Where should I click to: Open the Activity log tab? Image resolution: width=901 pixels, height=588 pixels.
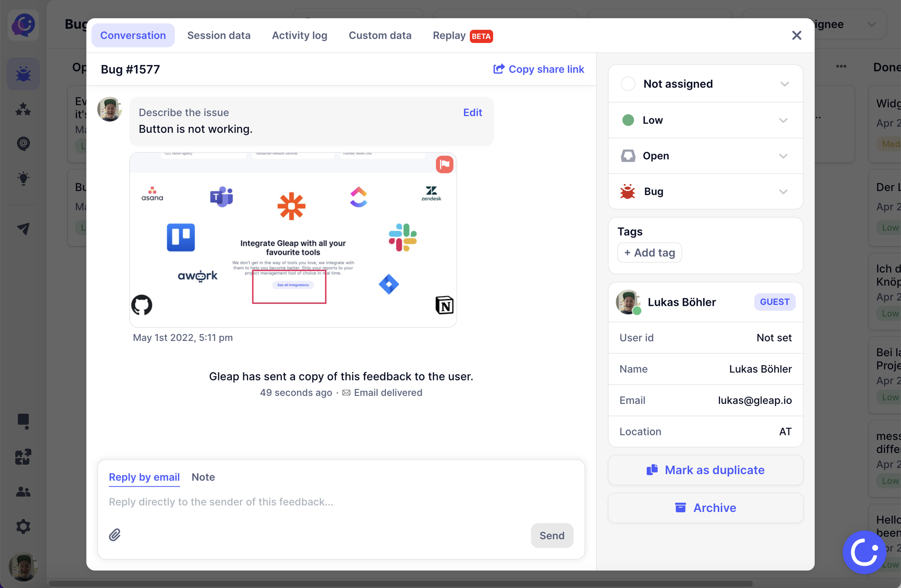coord(300,36)
